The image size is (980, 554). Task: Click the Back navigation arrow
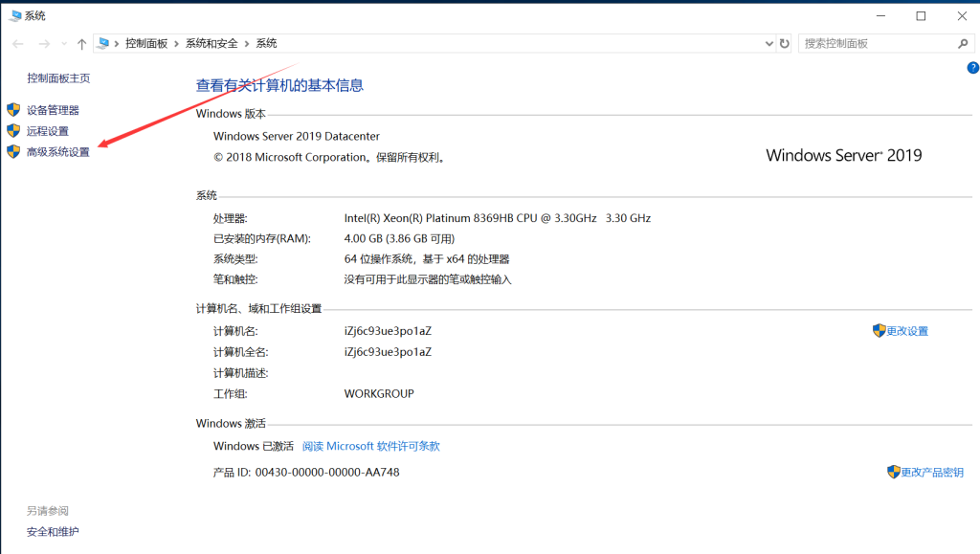(x=18, y=44)
